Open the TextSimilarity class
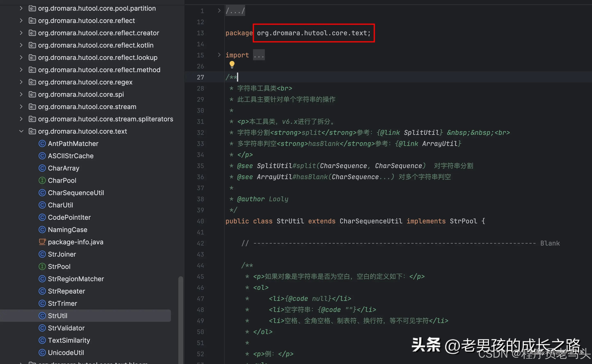This screenshot has height=364, width=592. (69, 340)
